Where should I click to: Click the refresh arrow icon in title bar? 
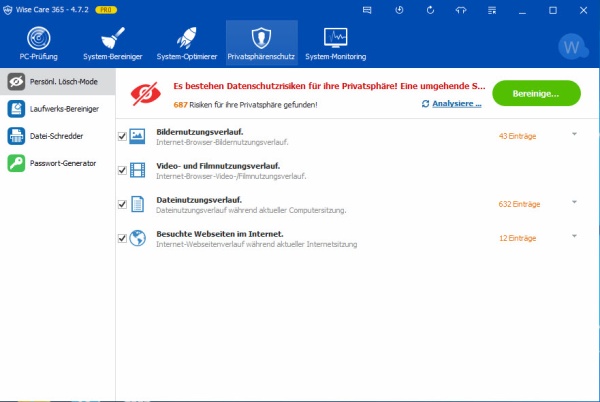[x=430, y=10]
